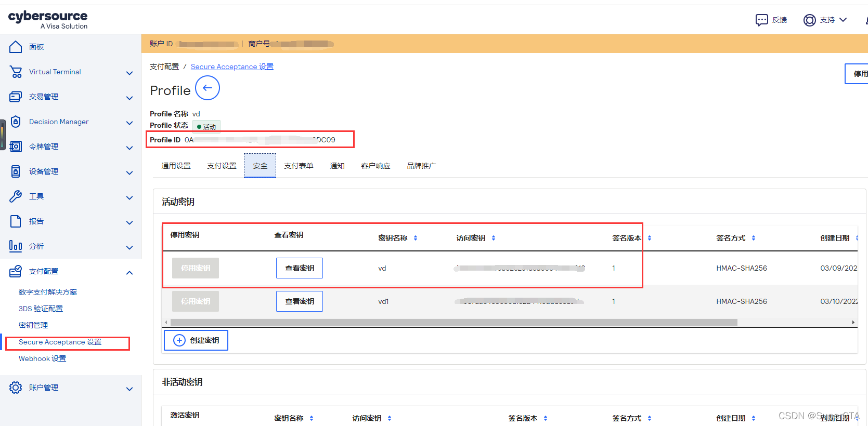Screen dimensions: 868x426
Task: Switch to the 品牌推广 tab
Action: click(x=421, y=166)
